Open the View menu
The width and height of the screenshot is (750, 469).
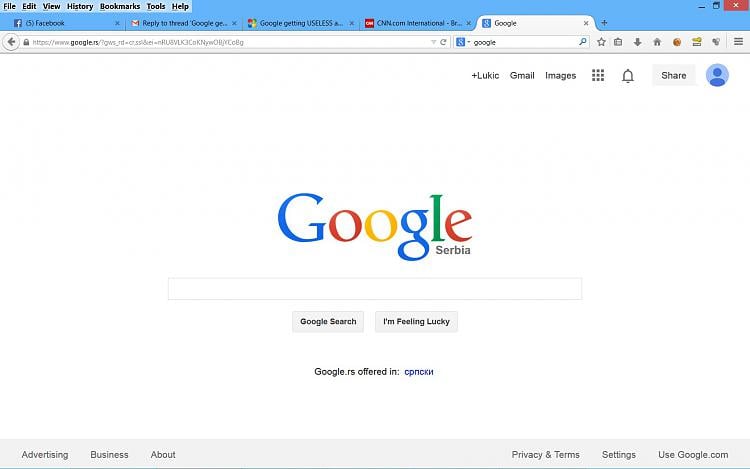(51, 6)
